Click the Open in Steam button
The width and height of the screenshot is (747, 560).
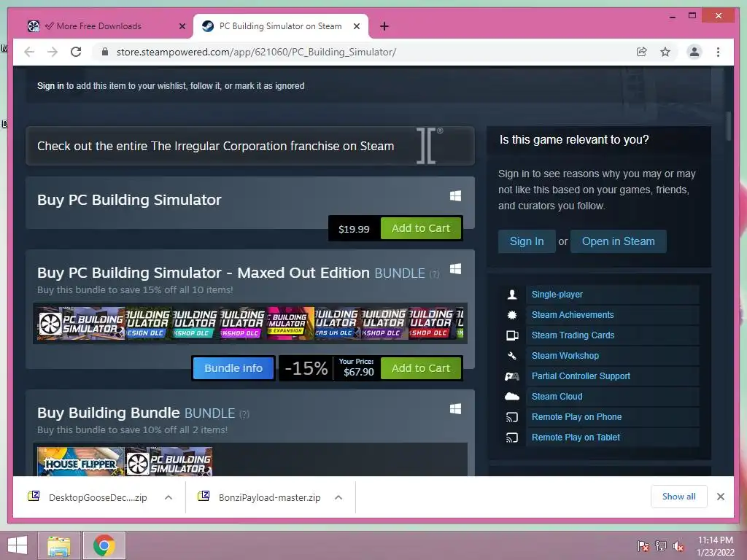click(618, 241)
